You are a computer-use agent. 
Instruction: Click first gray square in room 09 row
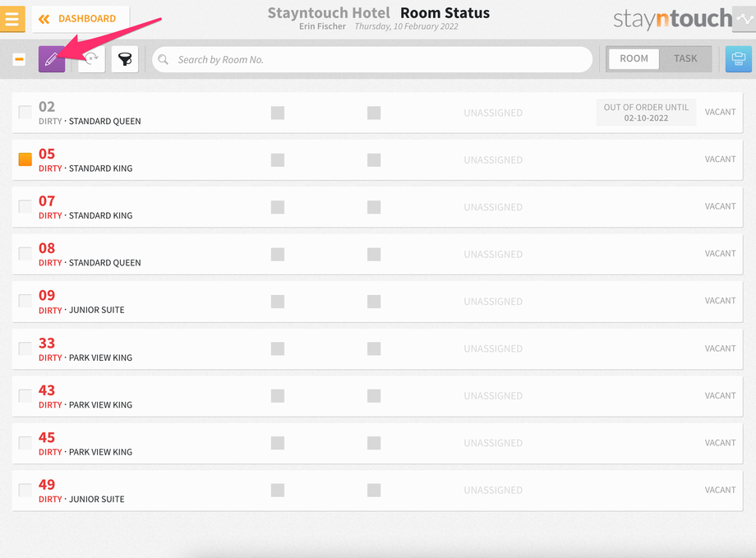277,302
